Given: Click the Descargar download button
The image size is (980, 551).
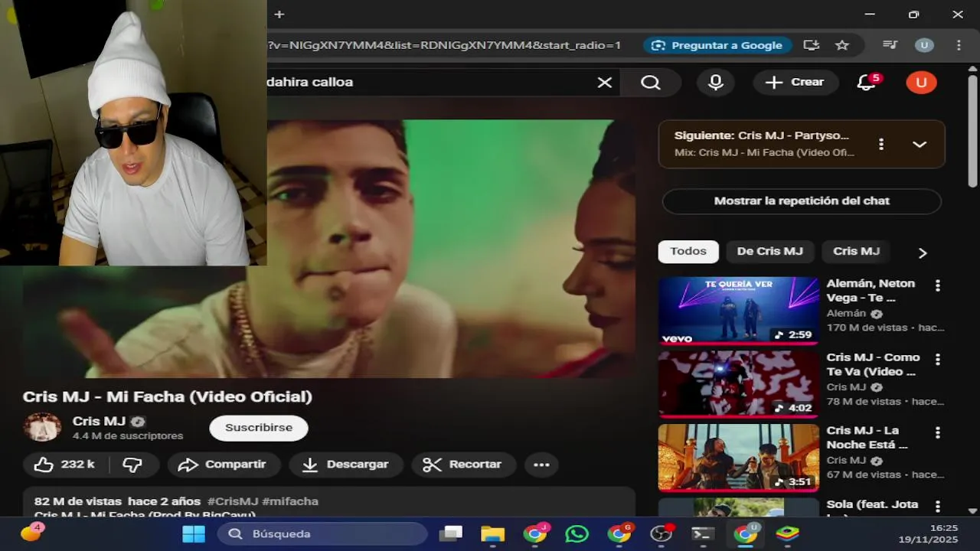Looking at the screenshot, I should tap(345, 465).
